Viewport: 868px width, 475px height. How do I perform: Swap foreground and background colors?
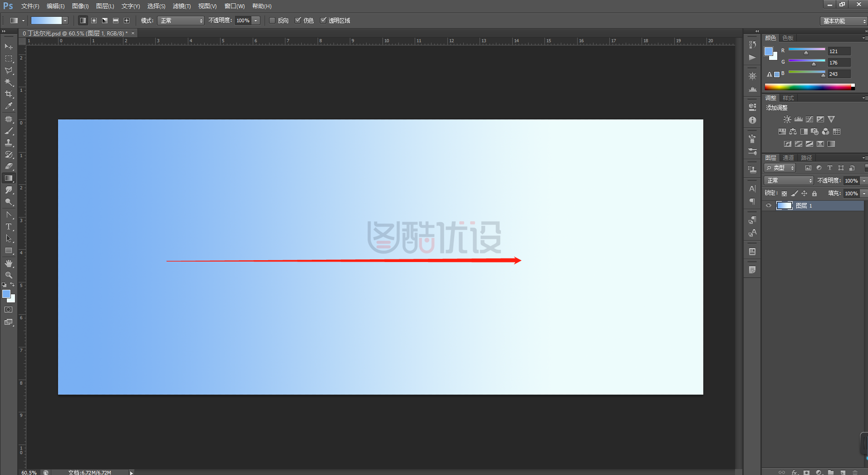click(x=13, y=285)
